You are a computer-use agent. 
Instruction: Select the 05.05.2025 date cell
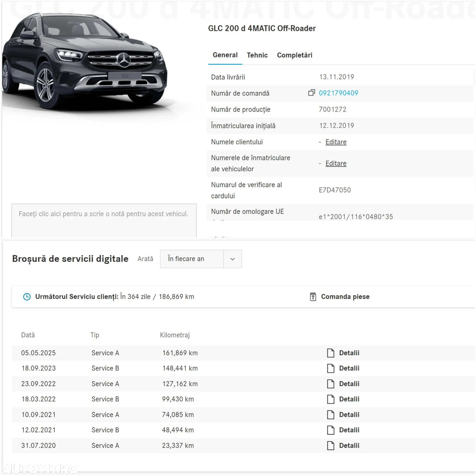tap(38, 353)
